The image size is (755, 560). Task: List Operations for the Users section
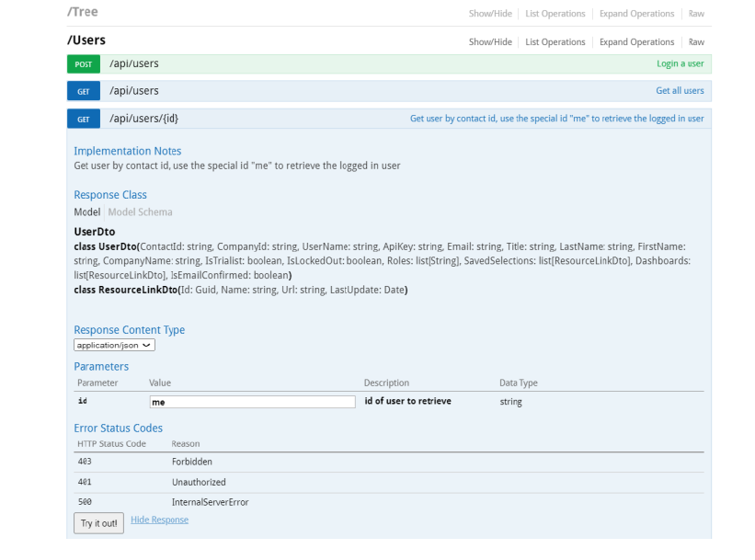click(x=555, y=41)
